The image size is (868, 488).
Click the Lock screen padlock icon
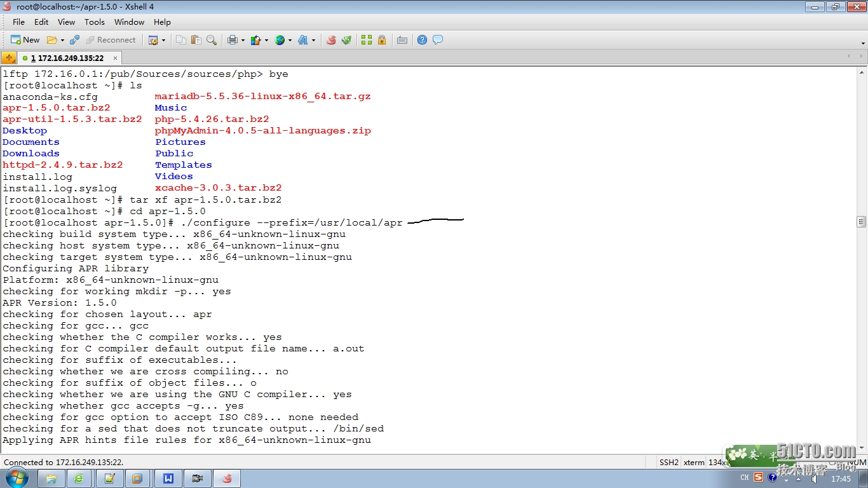point(382,40)
